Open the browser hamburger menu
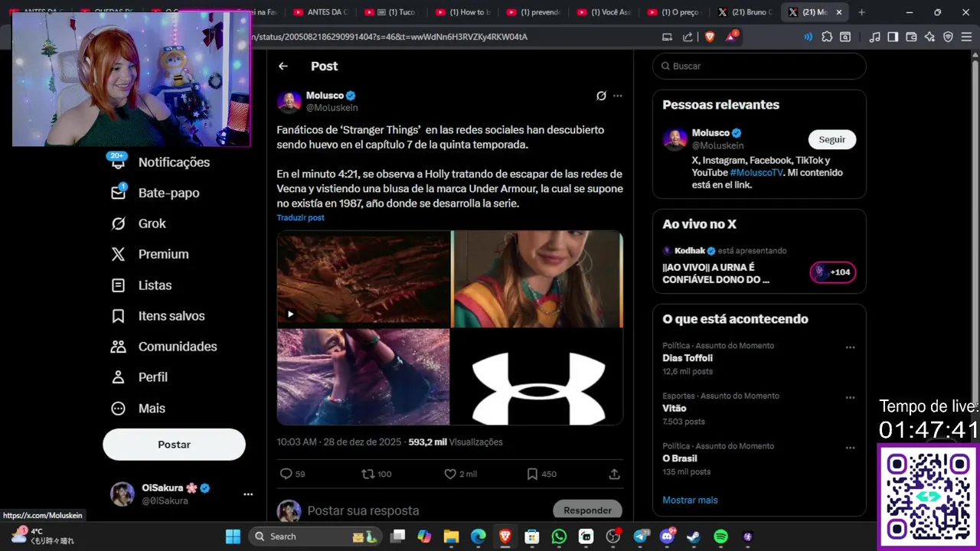This screenshot has width=980, height=551. click(x=966, y=37)
